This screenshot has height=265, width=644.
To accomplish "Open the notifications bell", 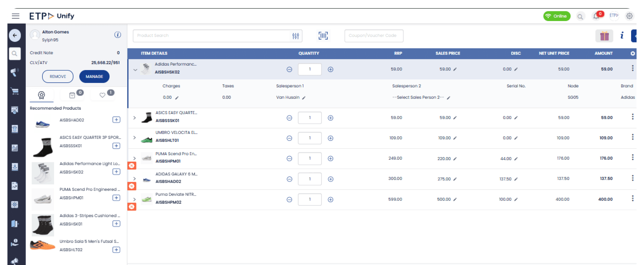I will pyautogui.click(x=596, y=16).
